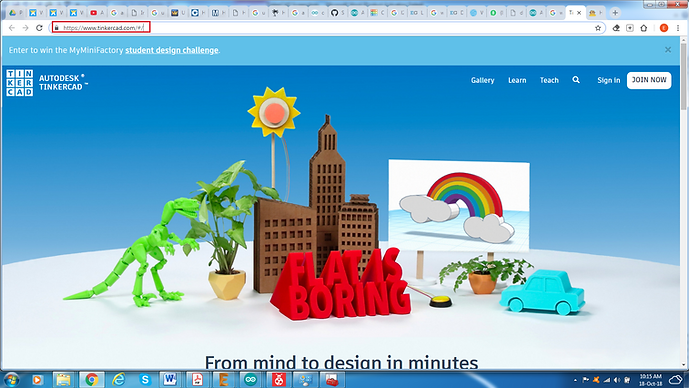Click the orange E taskbar icon
Screen dimensions: 689x388
click(x=224, y=379)
